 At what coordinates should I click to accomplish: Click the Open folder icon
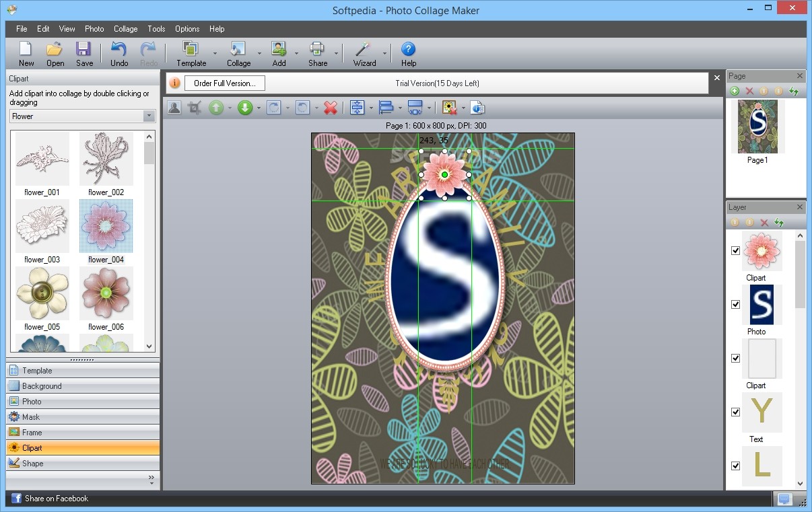click(x=55, y=54)
